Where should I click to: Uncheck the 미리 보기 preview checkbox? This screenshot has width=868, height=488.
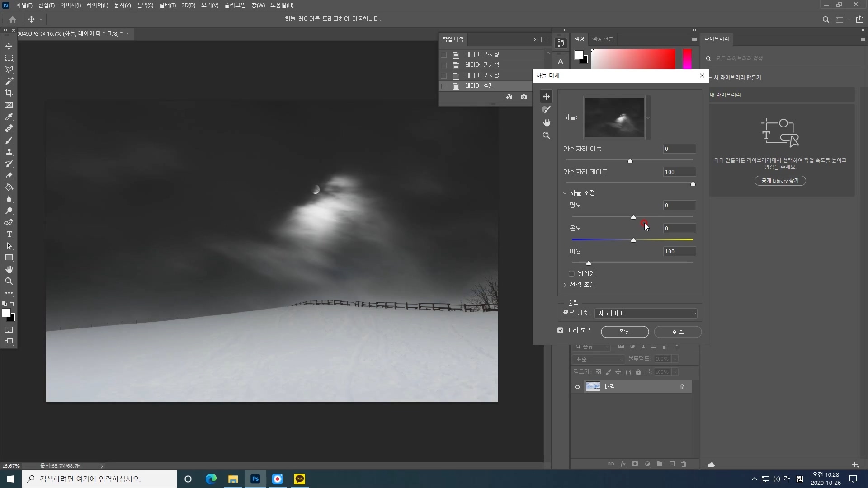(561, 330)
